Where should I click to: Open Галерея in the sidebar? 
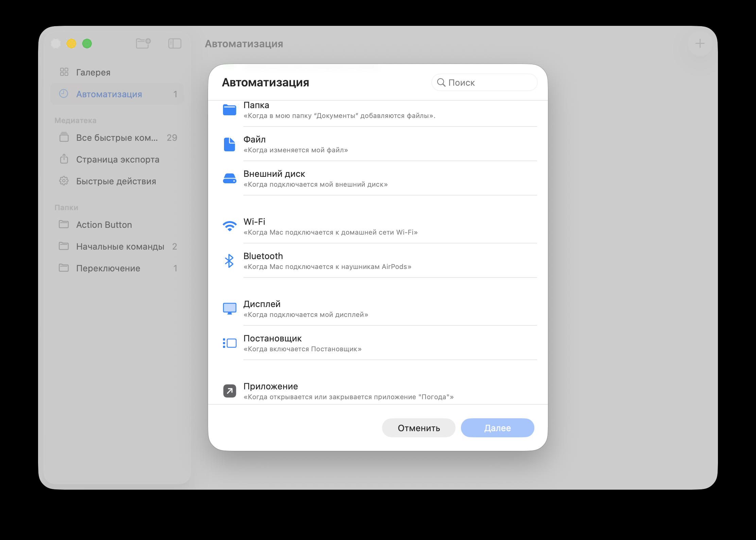tap(93, 72)
